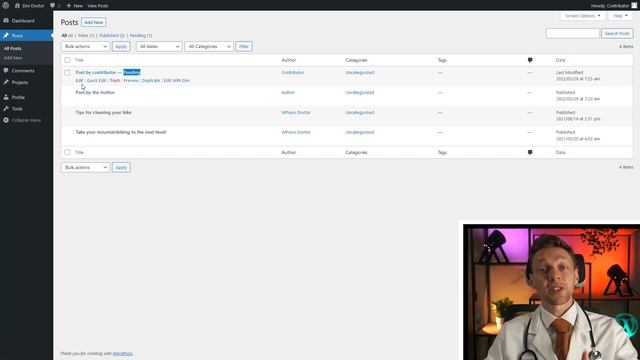Click into the search posts input field
This screenshot has width=640, height=360.
pos(572,33)
